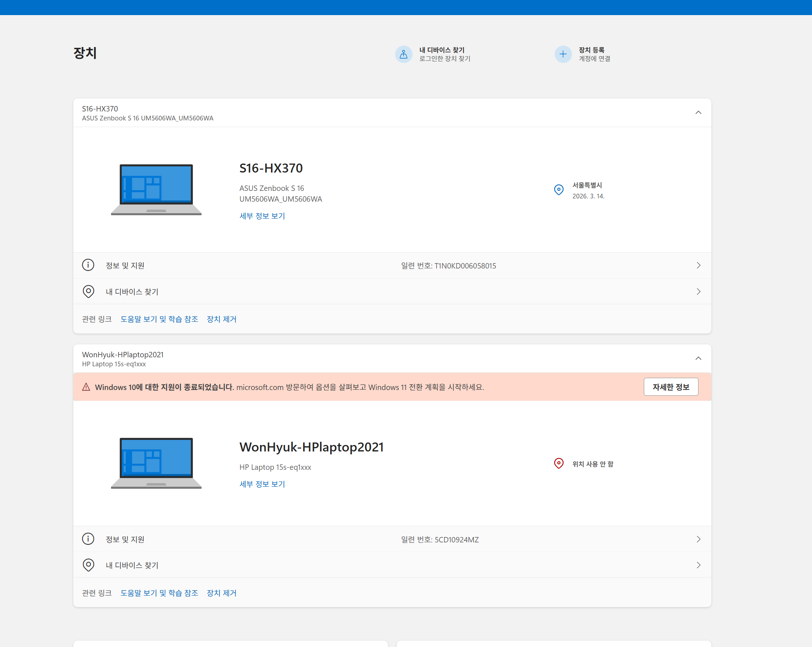This screenshot has width=812, height=647.
Task: Click the 장치 page heading
Action: 85,53
